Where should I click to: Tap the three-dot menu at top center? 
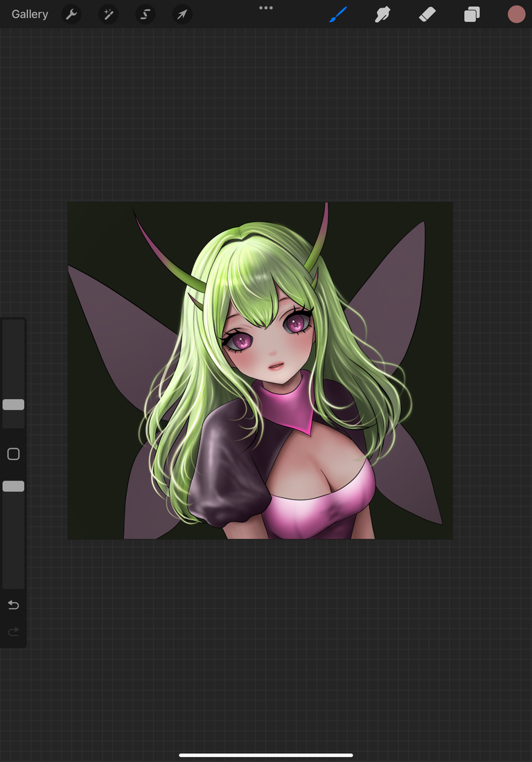point(266,8)
